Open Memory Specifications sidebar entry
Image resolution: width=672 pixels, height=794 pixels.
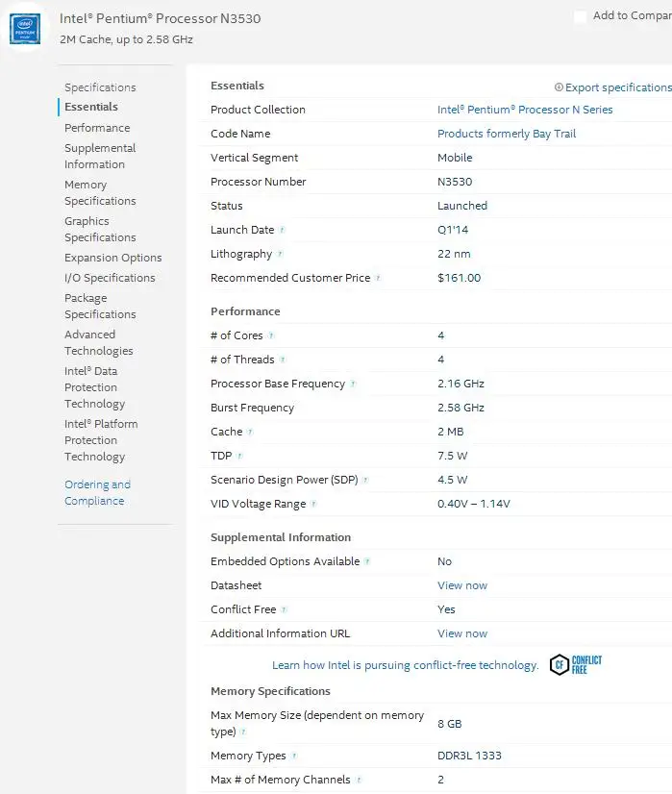pyautogui.click(x=100, y=192)
